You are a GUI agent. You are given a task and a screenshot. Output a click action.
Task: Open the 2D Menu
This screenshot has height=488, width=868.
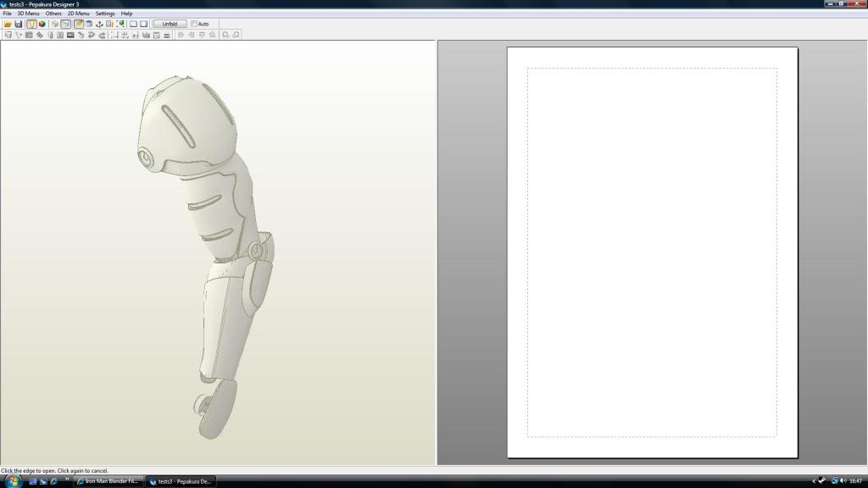[x=78, y=14]
